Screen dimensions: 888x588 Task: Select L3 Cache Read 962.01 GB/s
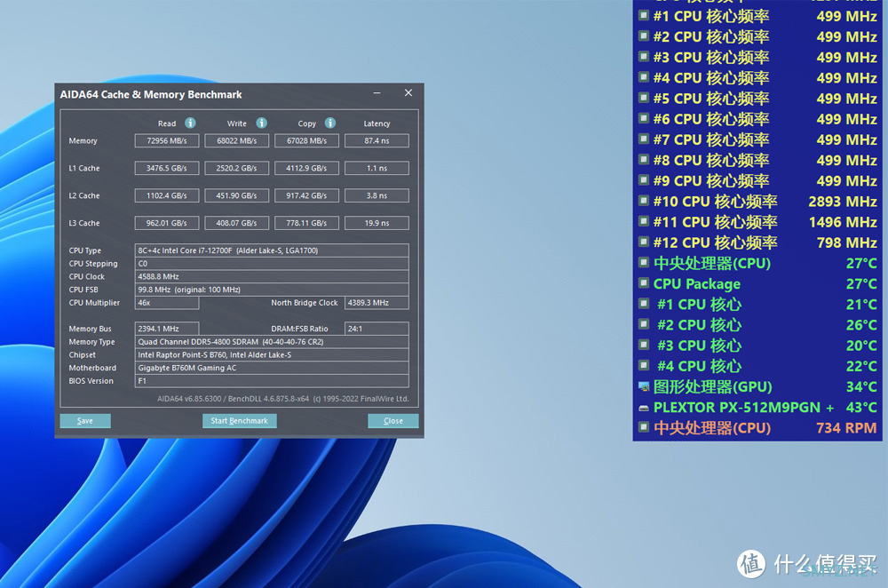tap(167, 223)
